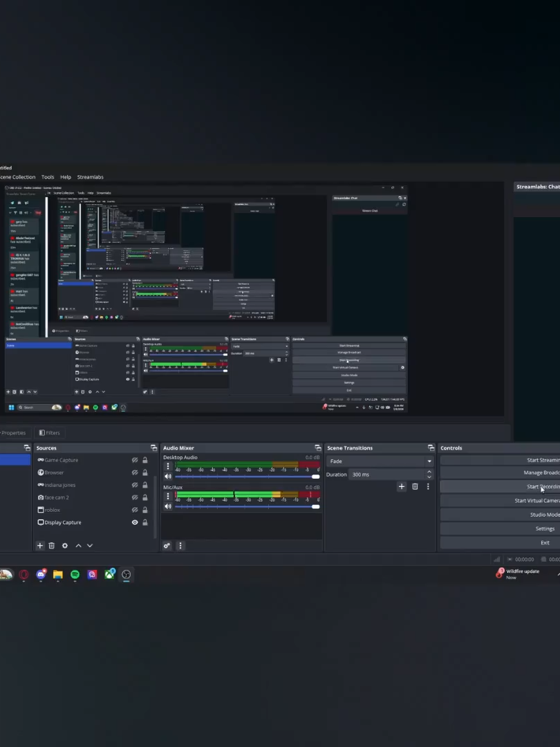This screenshot has width=560, height=747.
Task: Open the Tools menu
Action: (48, 177)
